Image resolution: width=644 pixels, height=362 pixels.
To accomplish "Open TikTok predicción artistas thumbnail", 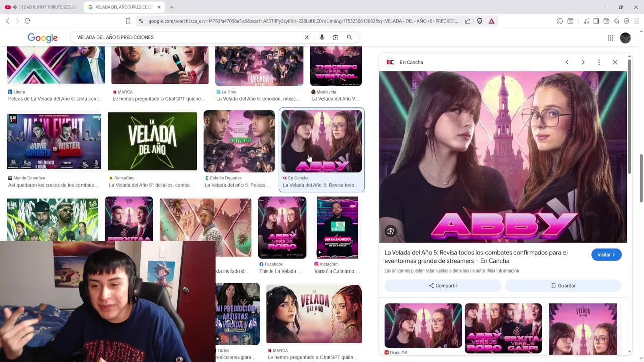I will click(x=238, y=314).
